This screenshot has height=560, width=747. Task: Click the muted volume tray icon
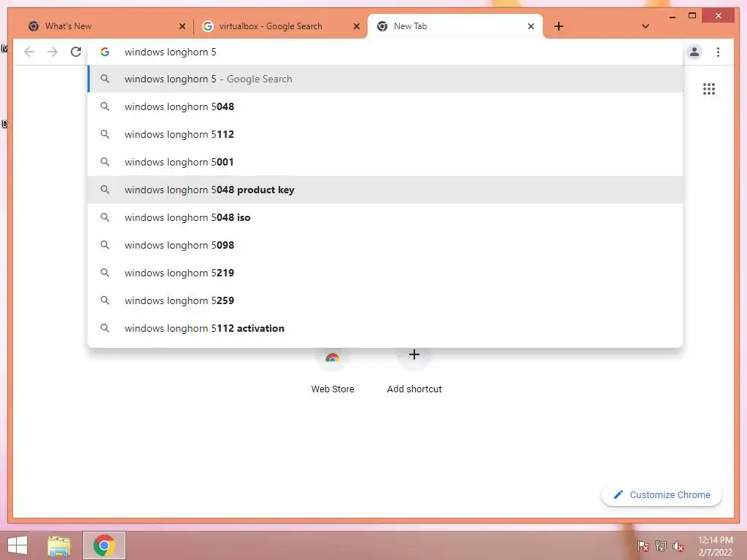pyautogui.click(x=678, y=545)
